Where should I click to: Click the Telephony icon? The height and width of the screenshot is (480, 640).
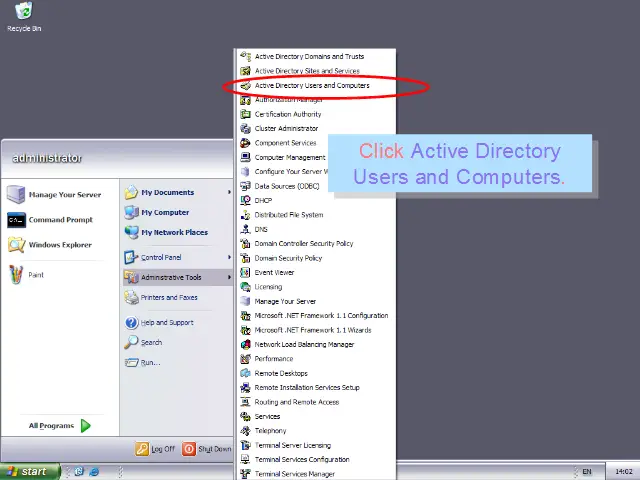[x=245, y=431]
